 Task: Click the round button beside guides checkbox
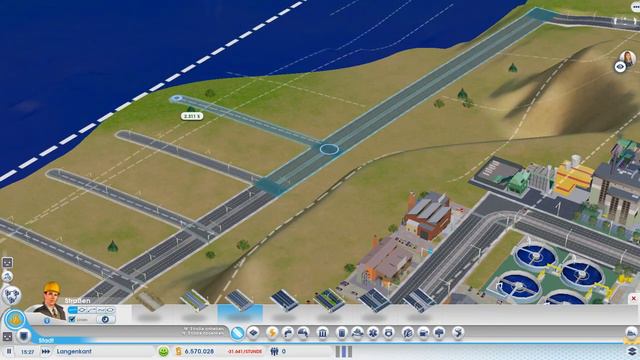coord(105,320)
